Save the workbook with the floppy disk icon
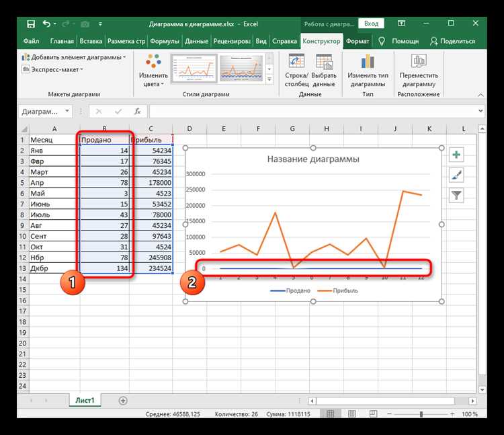 31,24
